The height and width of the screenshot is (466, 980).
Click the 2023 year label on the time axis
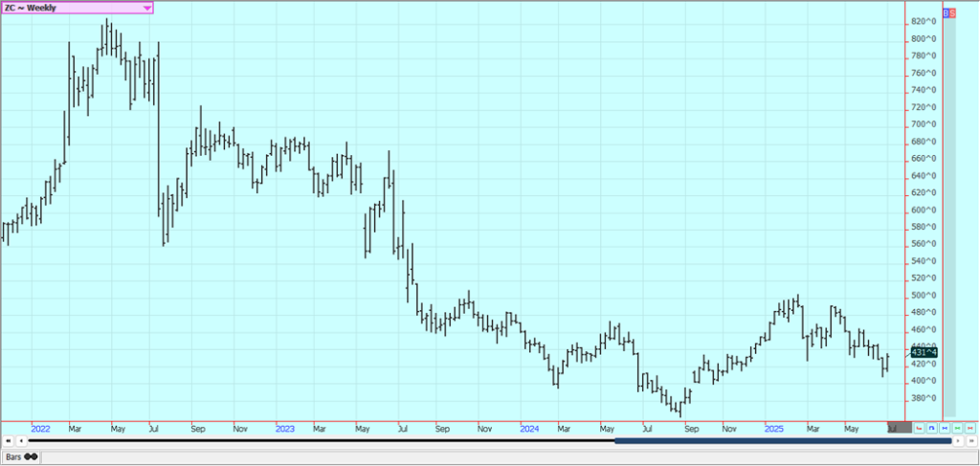(x=285, y=429)
